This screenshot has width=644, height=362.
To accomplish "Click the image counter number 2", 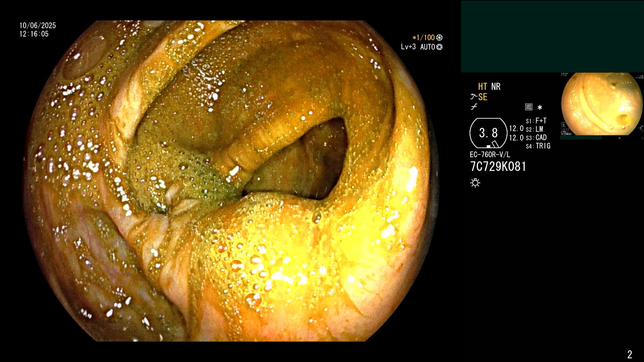I will pos(630,354).
